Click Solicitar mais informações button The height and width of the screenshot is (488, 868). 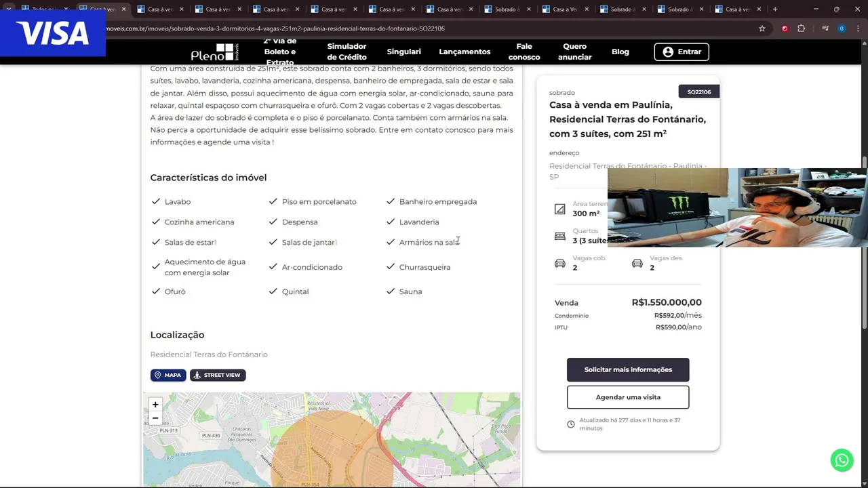tap(628, 369)
